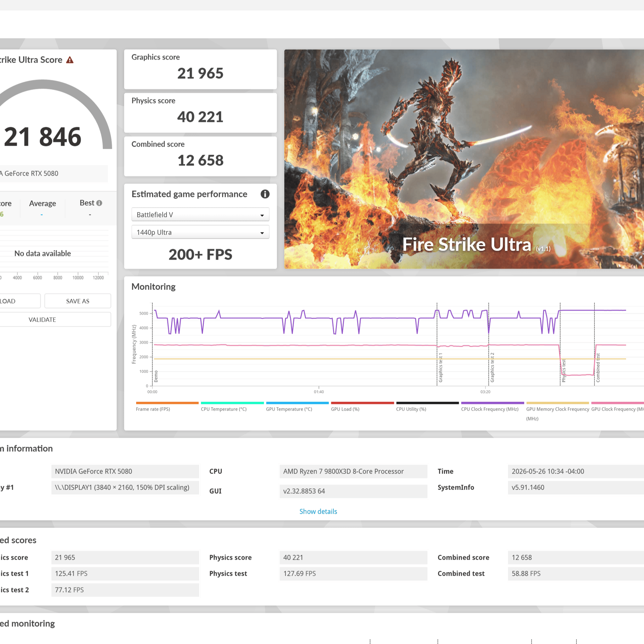Click the 125.41 FPS graphics test value
644x644 pixels.
click(125, 573)
